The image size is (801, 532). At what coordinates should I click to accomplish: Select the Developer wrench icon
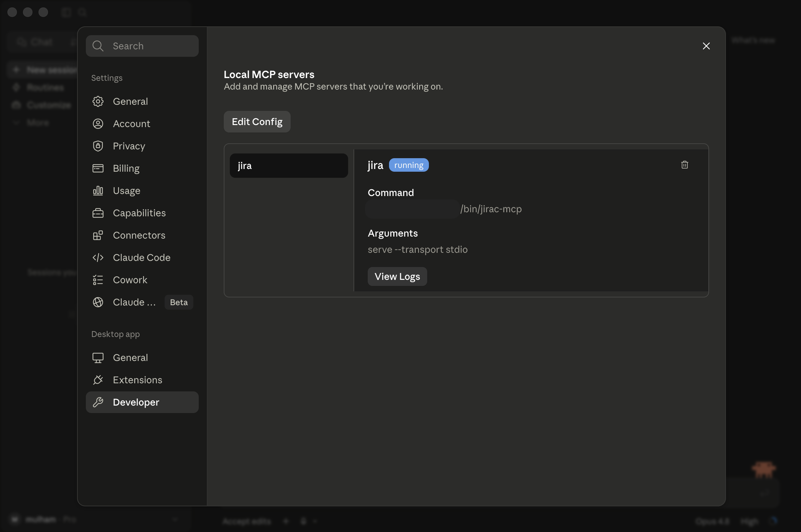[x=98, y=403]
